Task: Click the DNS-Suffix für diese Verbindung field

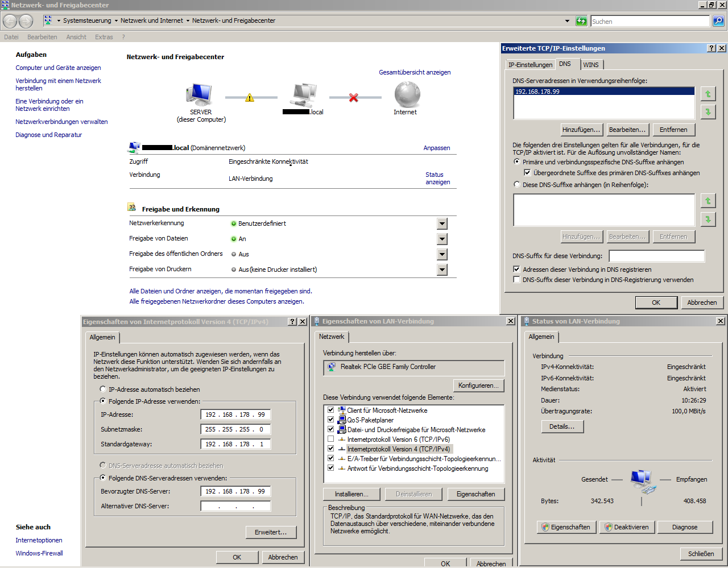Action: (x=657, y=256)
